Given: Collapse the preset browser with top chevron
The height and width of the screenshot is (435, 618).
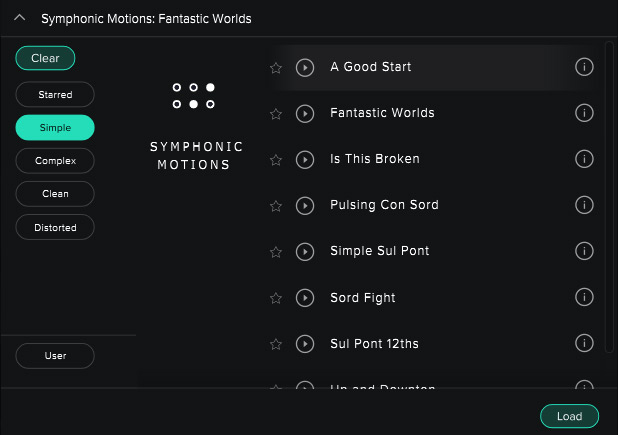Looking at the screenshot, I should pyautogui.click(x=19, y=18).
